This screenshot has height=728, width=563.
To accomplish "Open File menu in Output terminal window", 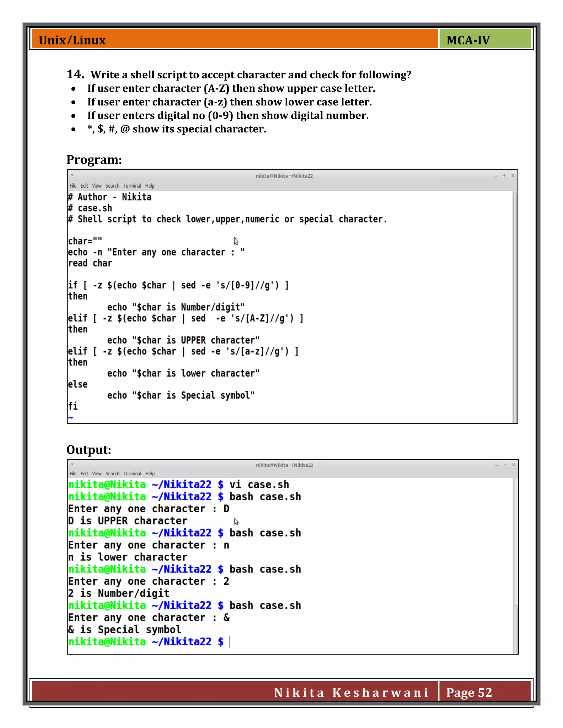I will (x=73, y=473).
